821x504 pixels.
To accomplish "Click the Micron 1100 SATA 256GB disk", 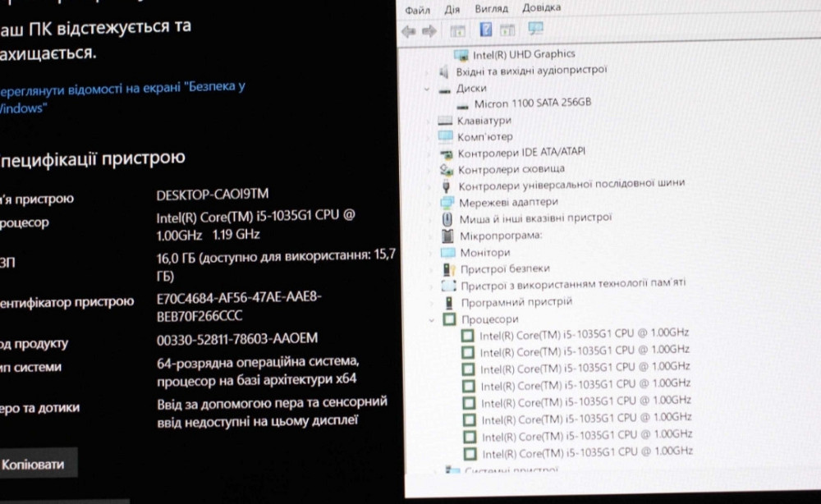I will tap(532, 103).
